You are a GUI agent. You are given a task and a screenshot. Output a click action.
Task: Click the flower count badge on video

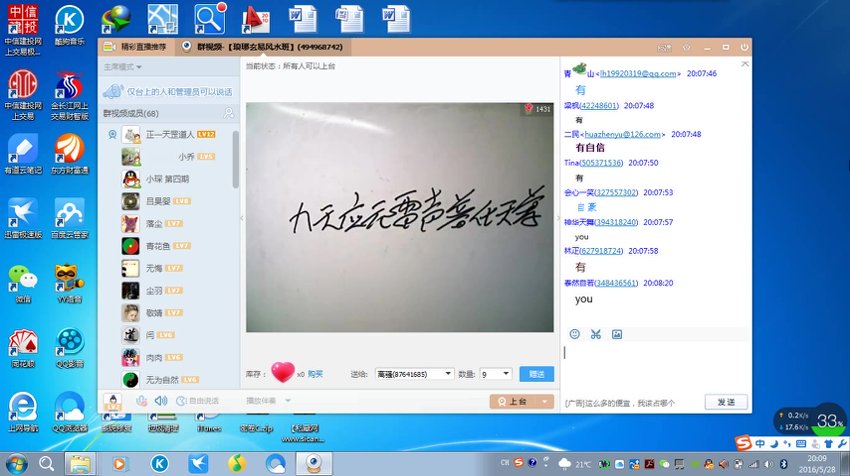[x=538, y=109]
